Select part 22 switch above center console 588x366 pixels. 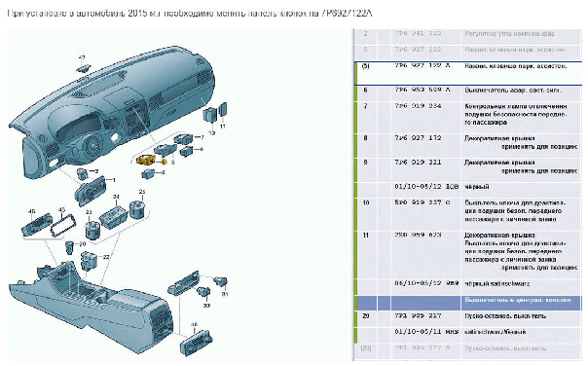[x=89, y=260]
